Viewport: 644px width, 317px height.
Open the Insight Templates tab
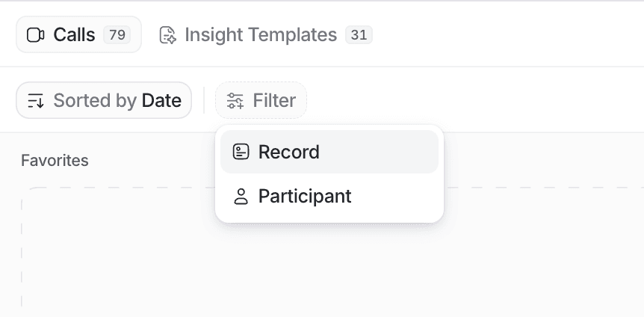(x=266, y=34)
